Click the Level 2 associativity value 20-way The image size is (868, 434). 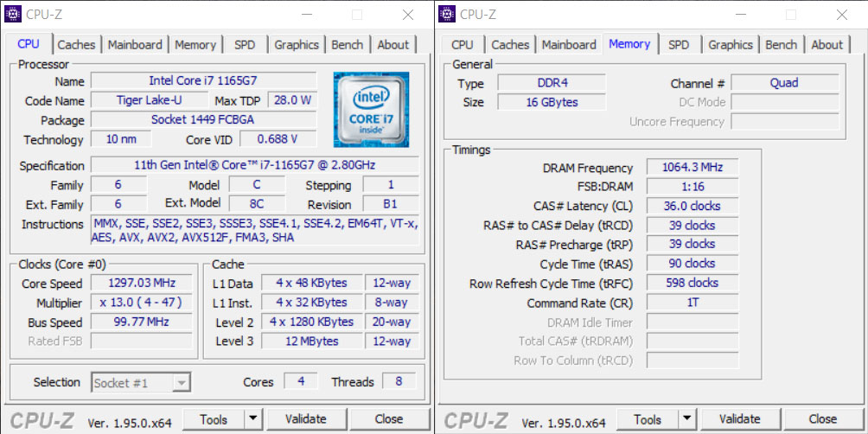click(x=392, y=322)
